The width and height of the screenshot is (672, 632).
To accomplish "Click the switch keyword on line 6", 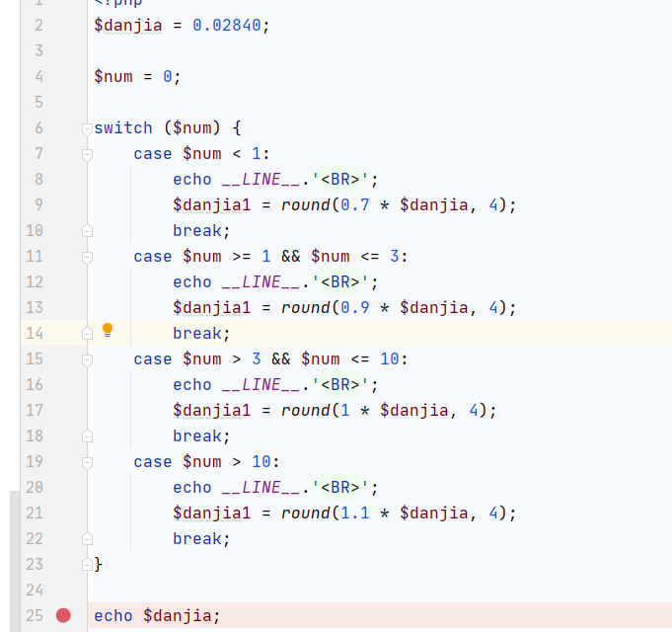I will 123,128.
